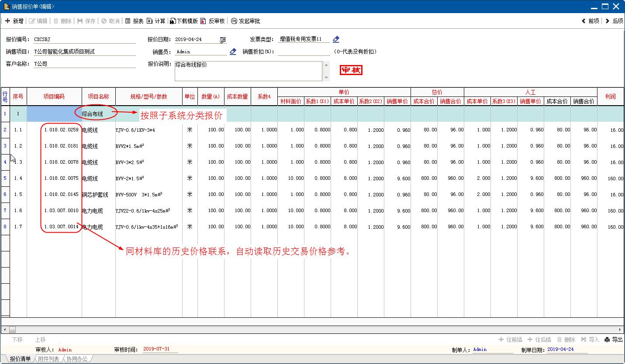Start approval with 发起审批 icon
The image size is (625, 364).
pyautogui.click(x=234, y=21)
